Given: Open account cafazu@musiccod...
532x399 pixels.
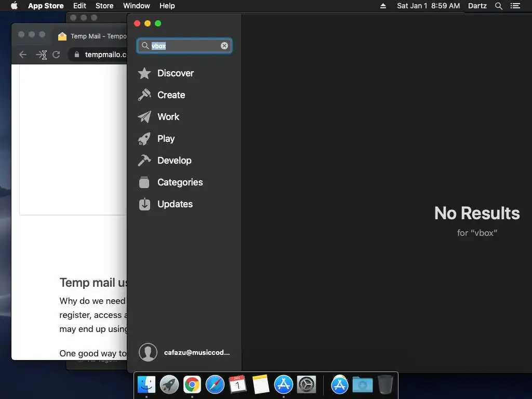Looking at the screenshot, I should 197,353.
